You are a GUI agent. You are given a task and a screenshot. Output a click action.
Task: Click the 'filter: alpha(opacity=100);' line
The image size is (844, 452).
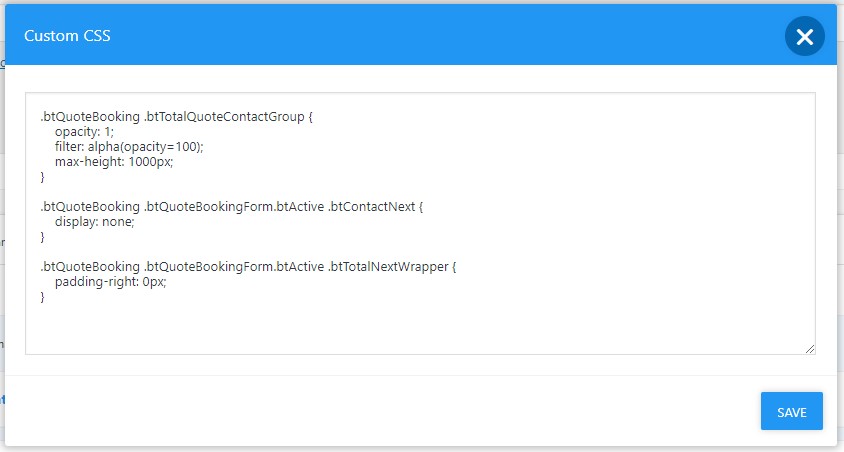[129, 147]
